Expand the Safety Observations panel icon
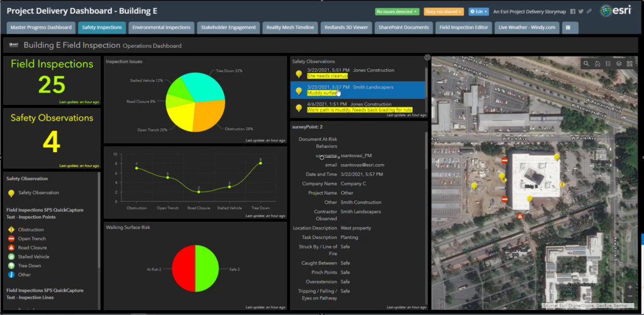 tap(427, 58)
